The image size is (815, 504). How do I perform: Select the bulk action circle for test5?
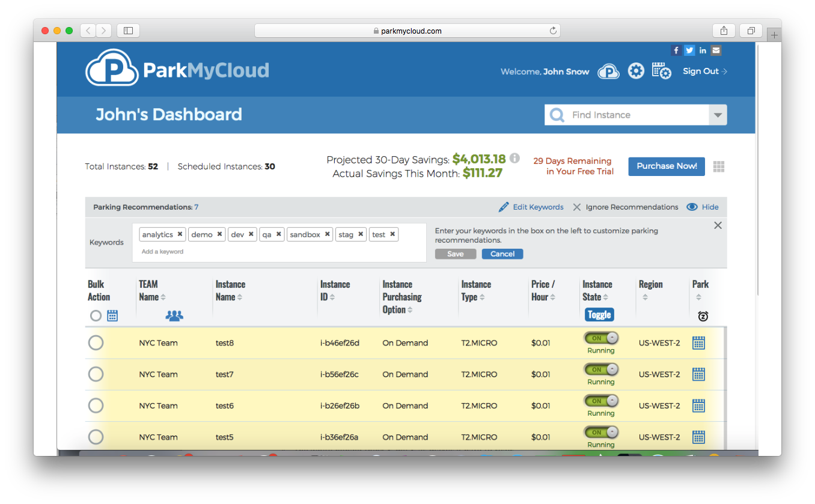[96, 437]
